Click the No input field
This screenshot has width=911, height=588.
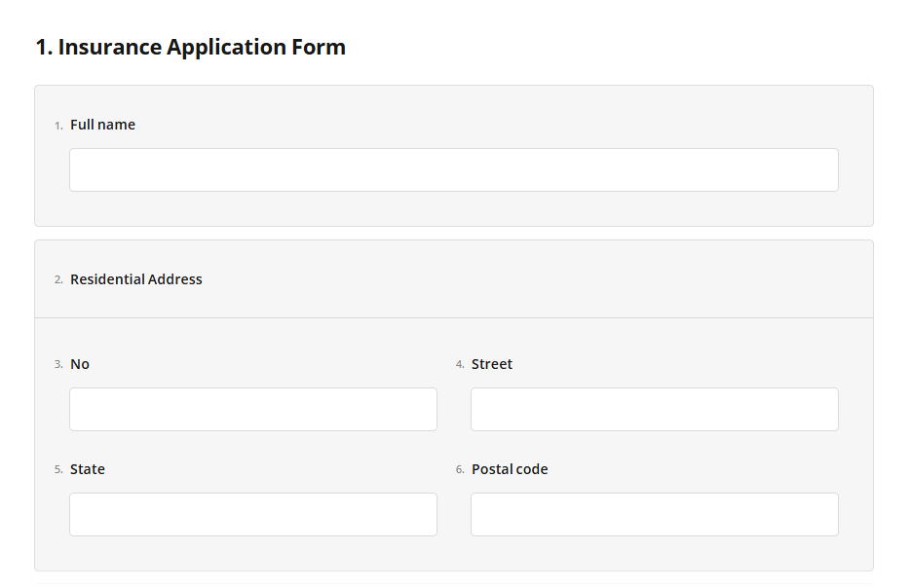point(252,409)
